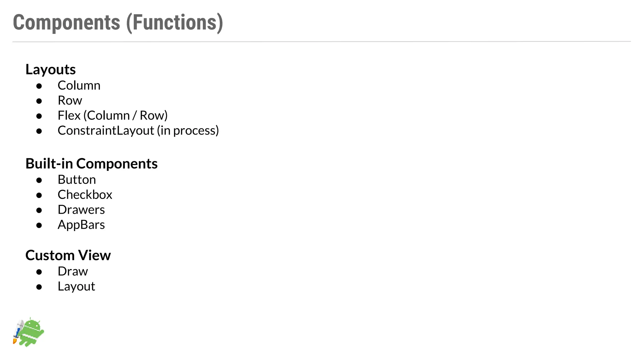Click the Draw list item
This screenshot has height=362, width=644.
73,271
